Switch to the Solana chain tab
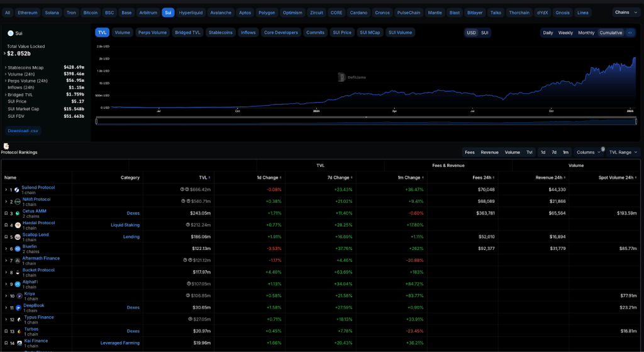644x352 pixels. tap(52, 13)
